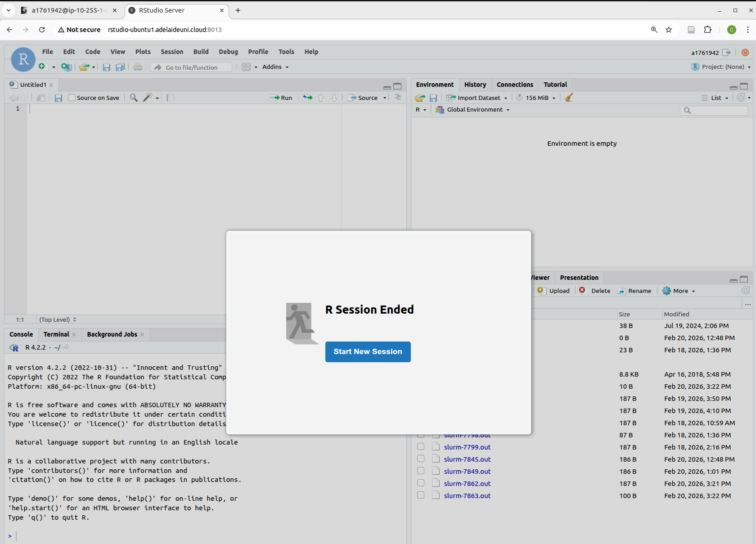Check the box for slurm-7863.out
The width and height of the screenshot is (756, 544).
421,495
